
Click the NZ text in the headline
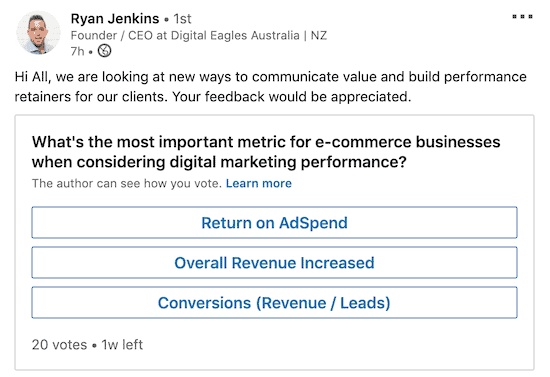318,35
